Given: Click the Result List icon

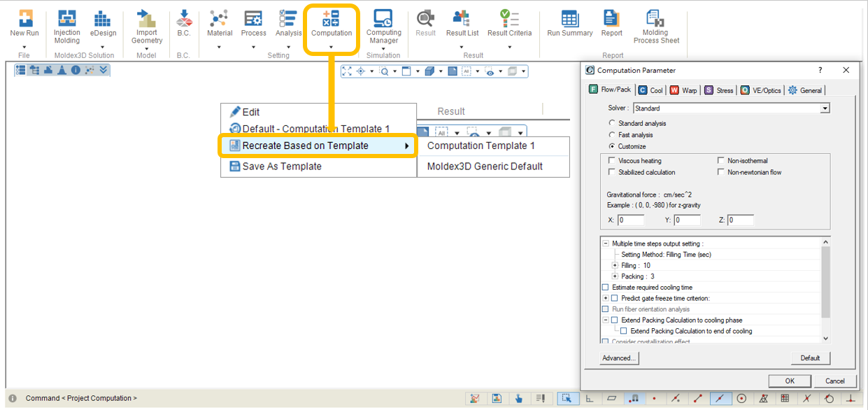Looking at the screenshot, I should tap(462, 19).
